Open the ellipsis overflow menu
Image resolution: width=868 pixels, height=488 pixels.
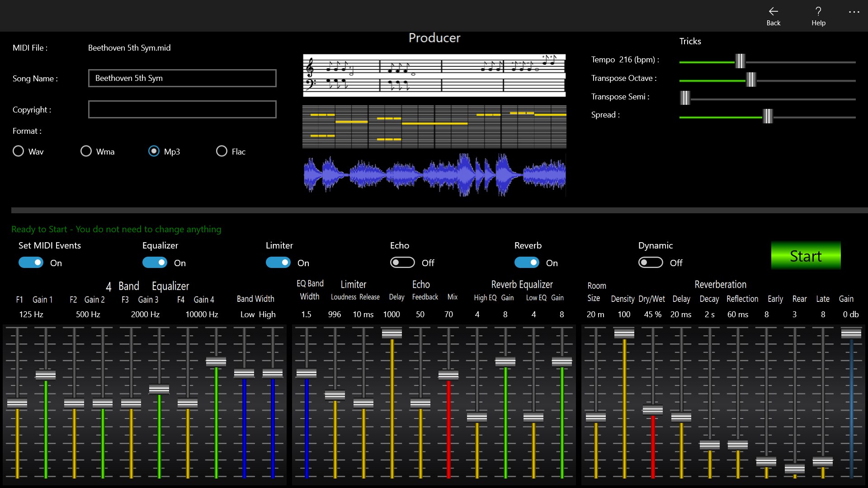coord(854,12)
